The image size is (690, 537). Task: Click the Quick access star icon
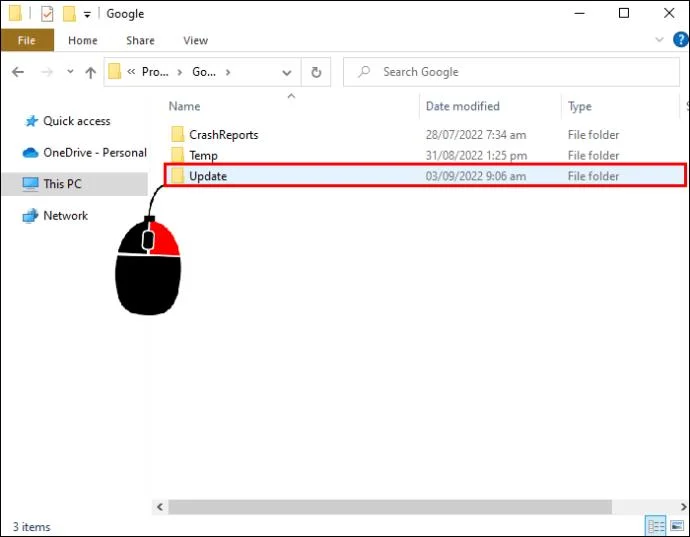pos(31,121)
